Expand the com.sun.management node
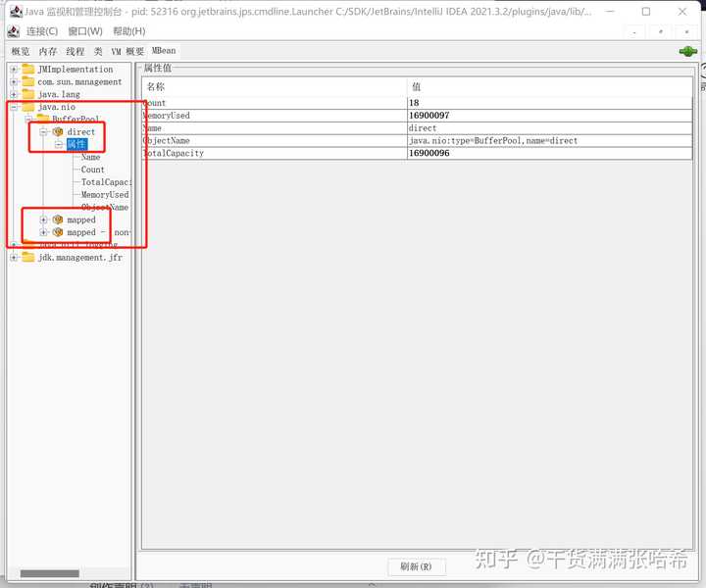 (x=14, y=82)
